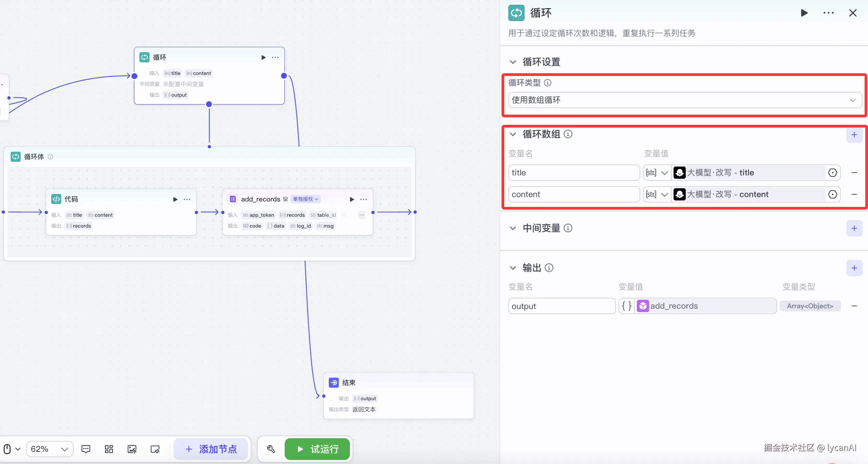The width and height of the screenshot is (868, 464).
Task: Run the add_records node play icon
Action: click(x=352, y=199)
